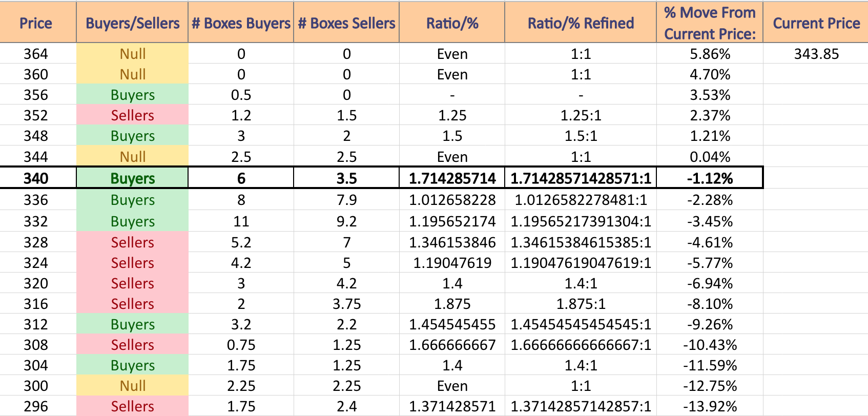Select the -13.92% move cell
This screenshot has height=416, width=868.
click(x=710, y=406)
